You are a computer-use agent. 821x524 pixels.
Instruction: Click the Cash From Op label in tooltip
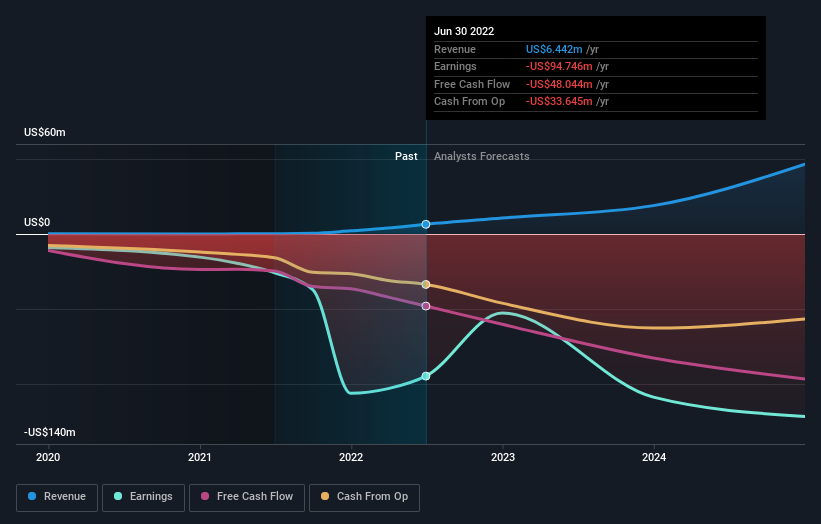(x=469, y=102)
